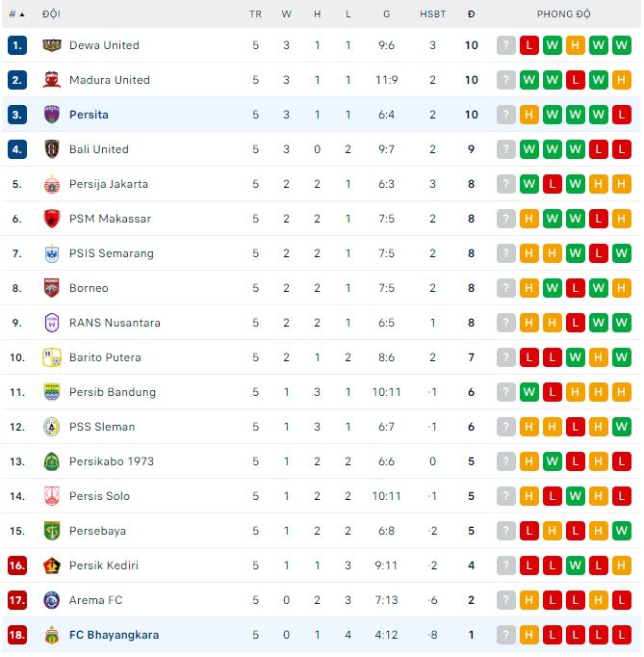
Task: Click the G goals column header
Action: tap(386, 14)
